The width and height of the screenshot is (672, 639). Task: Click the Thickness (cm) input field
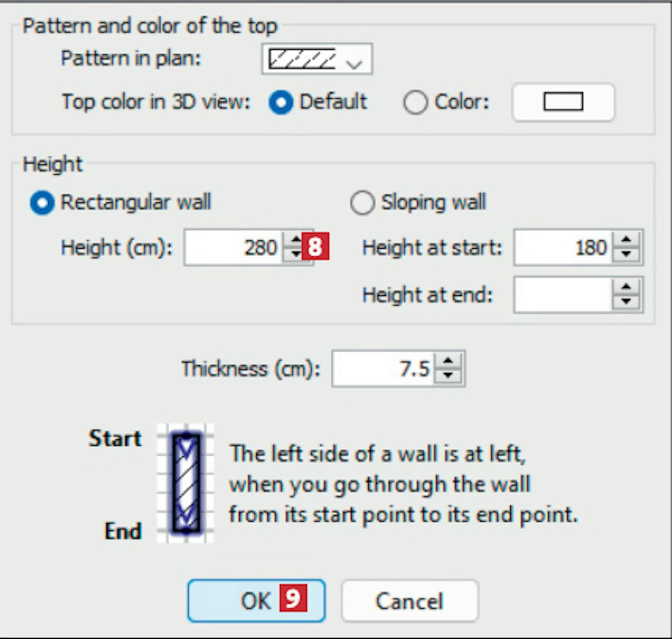[383, 369]
